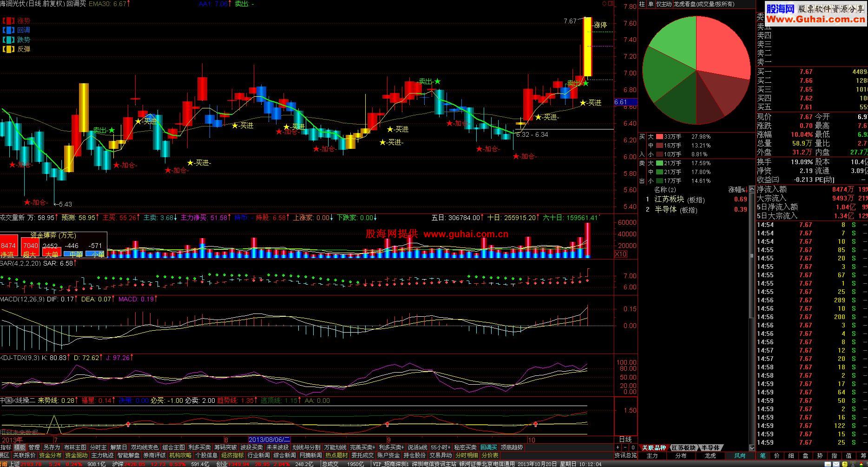Click the X10 volume scale marker
868x467 pixels.
point(620,254)
